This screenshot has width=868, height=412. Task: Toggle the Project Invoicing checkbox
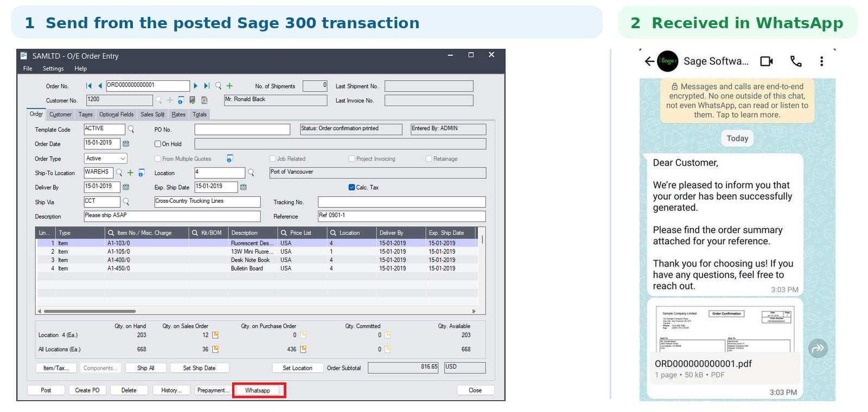tap(352, 158)
